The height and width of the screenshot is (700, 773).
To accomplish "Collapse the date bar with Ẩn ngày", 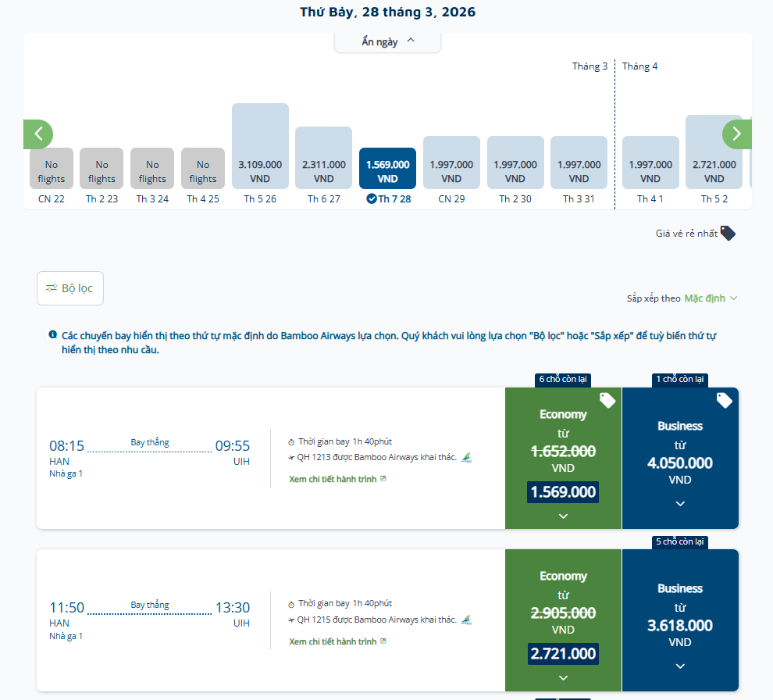I will point(387,42).
